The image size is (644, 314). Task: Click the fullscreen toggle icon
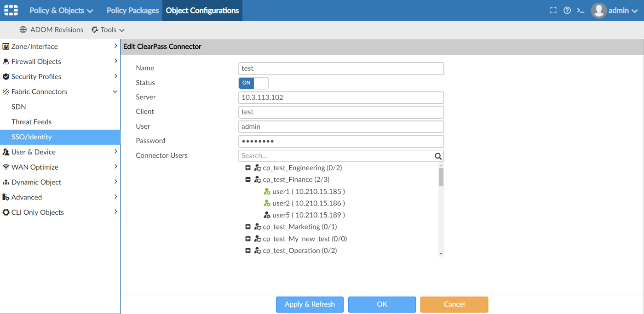553,11
